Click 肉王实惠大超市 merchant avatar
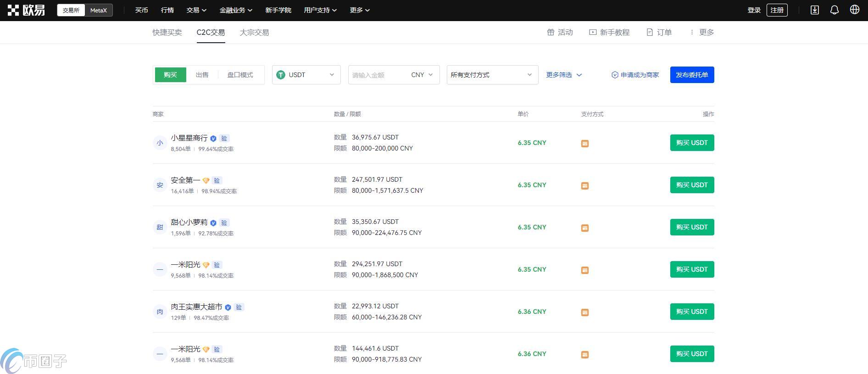Screen dimensions: 868x374 (x=160, y=312)
